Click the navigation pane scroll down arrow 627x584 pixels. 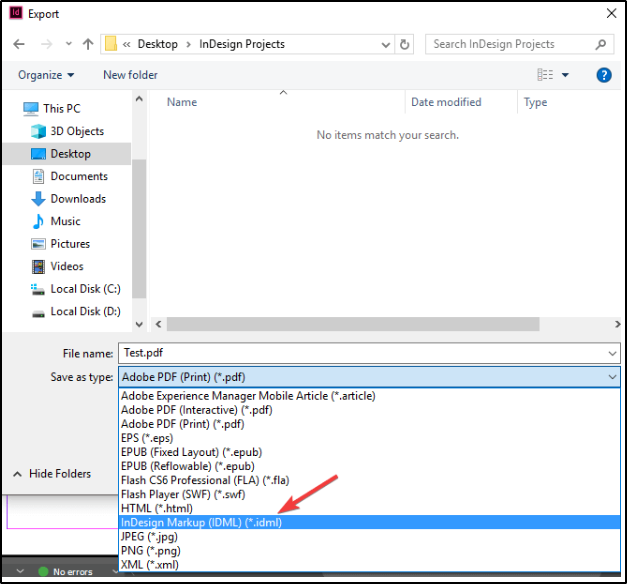139,324
